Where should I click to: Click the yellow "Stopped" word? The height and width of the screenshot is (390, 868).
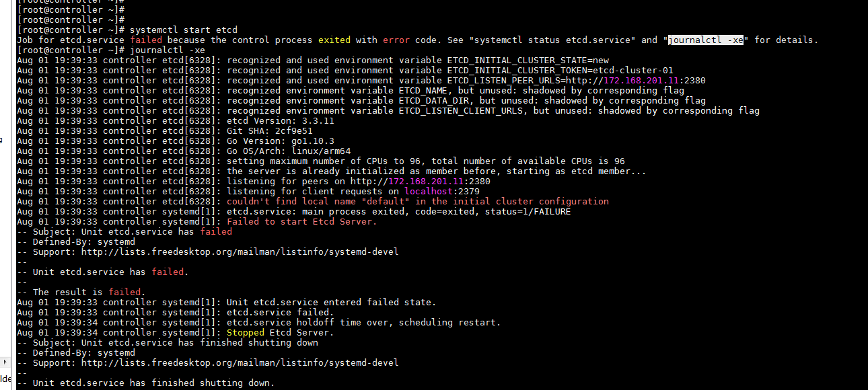(x=246, y=332)
